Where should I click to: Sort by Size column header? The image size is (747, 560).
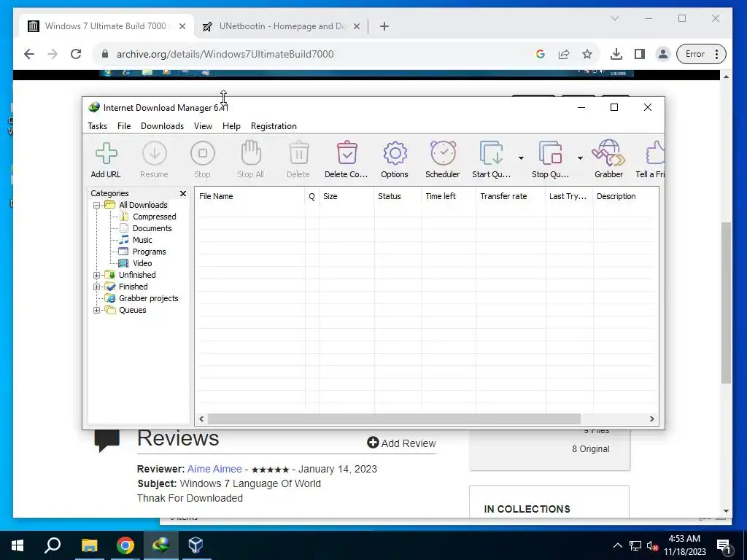click(x=347, y=196)
